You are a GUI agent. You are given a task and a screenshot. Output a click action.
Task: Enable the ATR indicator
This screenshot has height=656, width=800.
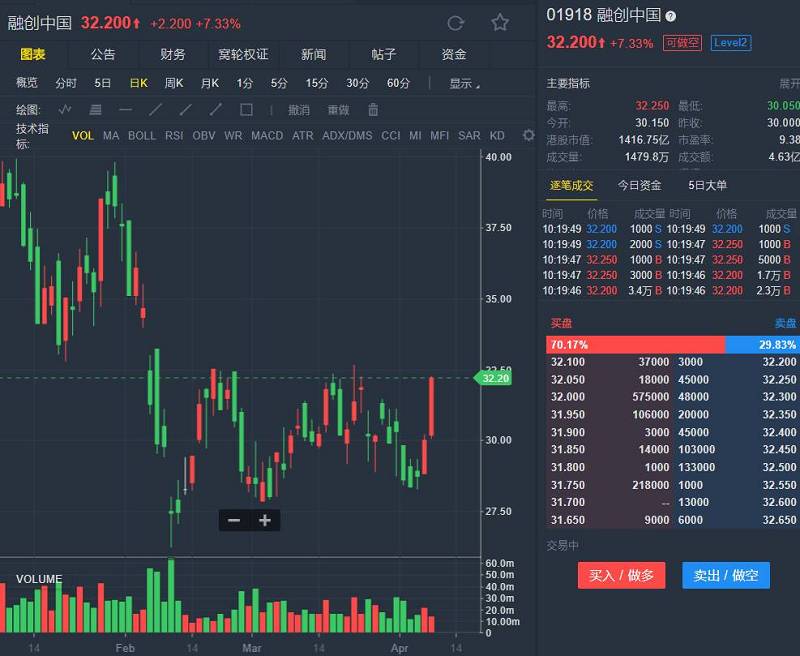[x=303, y=136]
